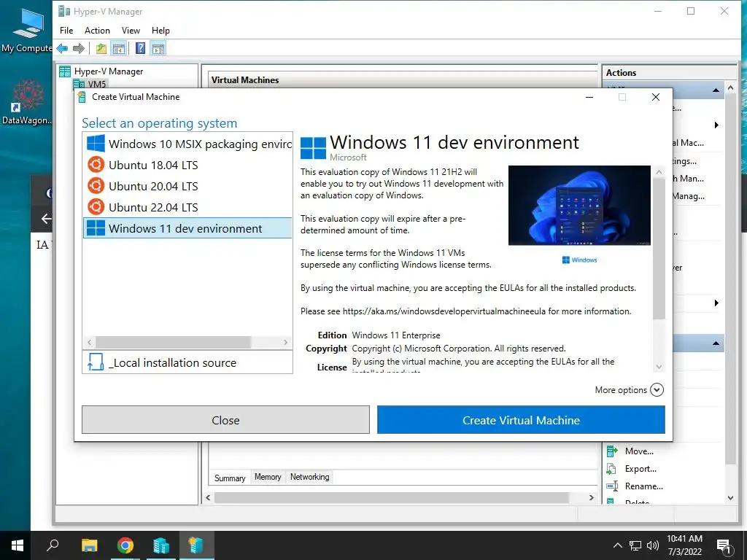
Task: Click the volume speaker icon in system tray
Action: pos(653,545)
